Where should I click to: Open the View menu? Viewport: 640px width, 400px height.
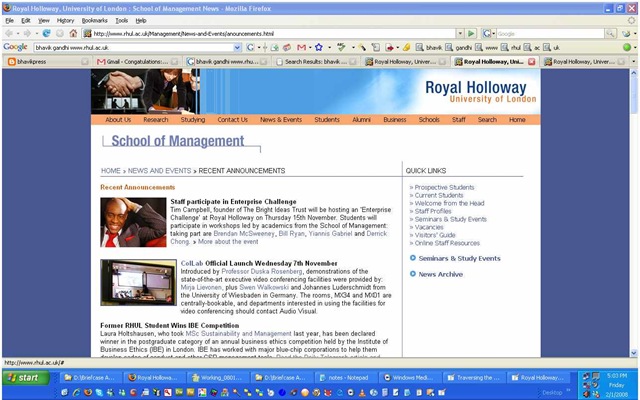click(x=44, y=20)
